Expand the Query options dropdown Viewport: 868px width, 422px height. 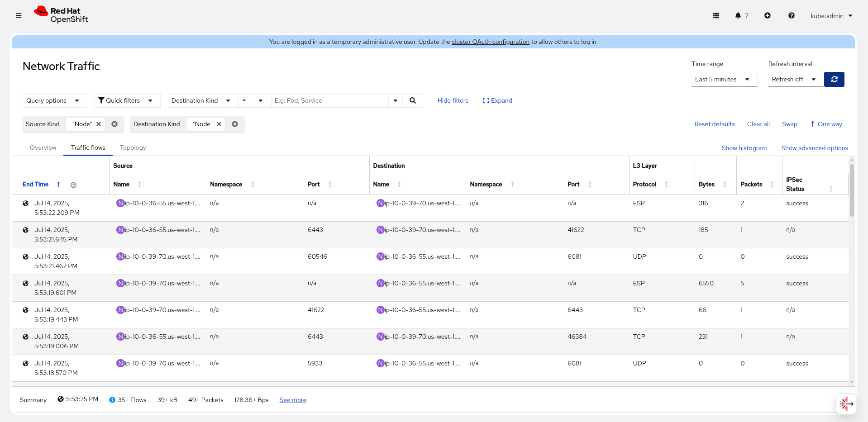point(54,100)
